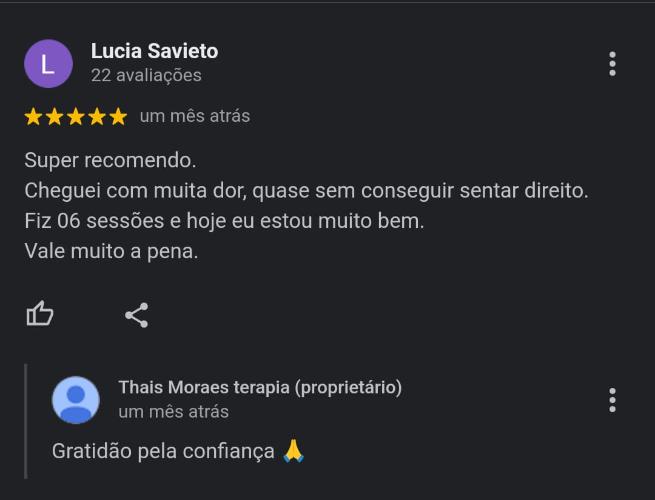Viewport: 655px width, 500px height.
Task: Click the first yellow rating star
Action: pos(33,117)
